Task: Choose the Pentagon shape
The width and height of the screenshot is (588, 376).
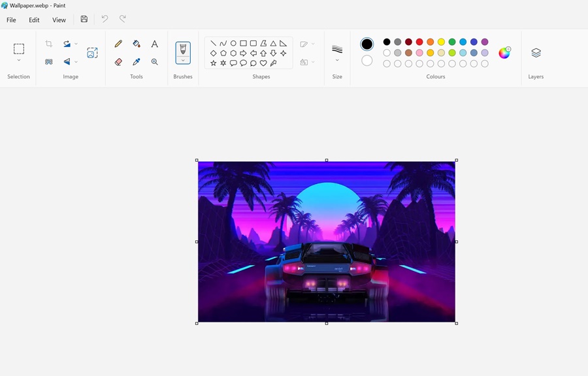Action: (223, 53)
